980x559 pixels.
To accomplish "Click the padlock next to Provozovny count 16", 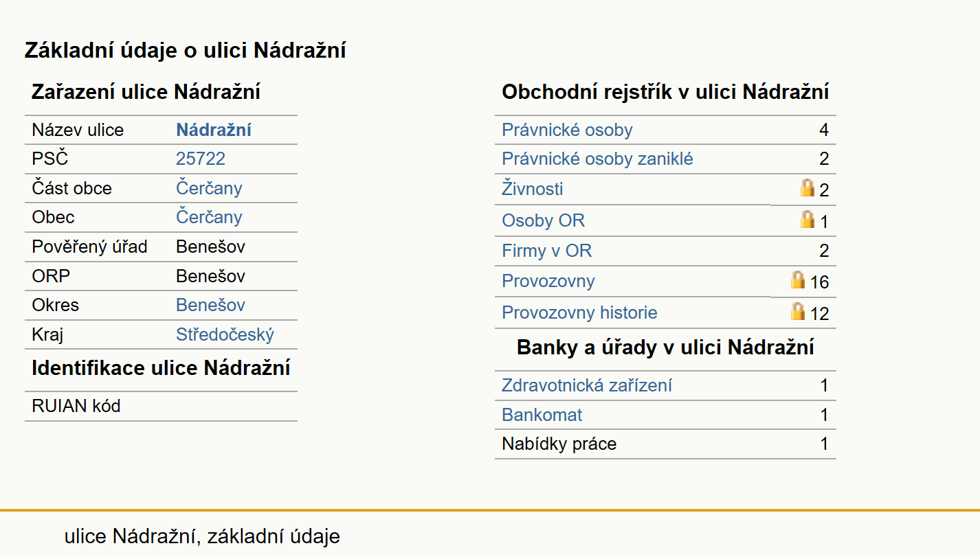I will pyautogui.click(x=797, y=279).
